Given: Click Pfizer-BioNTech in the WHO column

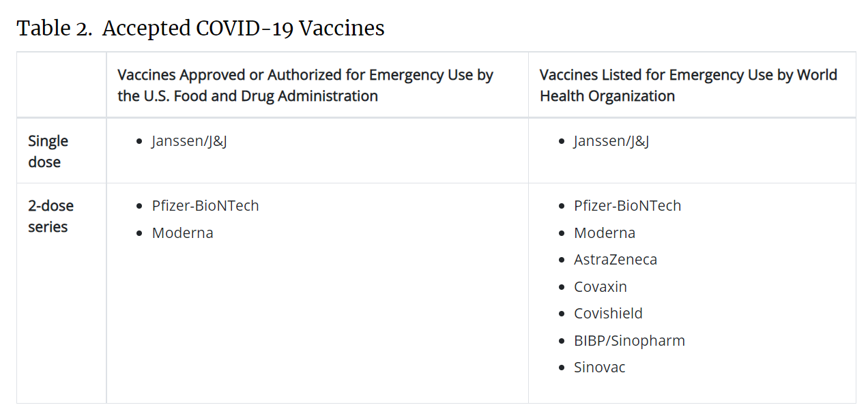Looking at the screenshot, I should pyautogui.click(x=628, y=206).
